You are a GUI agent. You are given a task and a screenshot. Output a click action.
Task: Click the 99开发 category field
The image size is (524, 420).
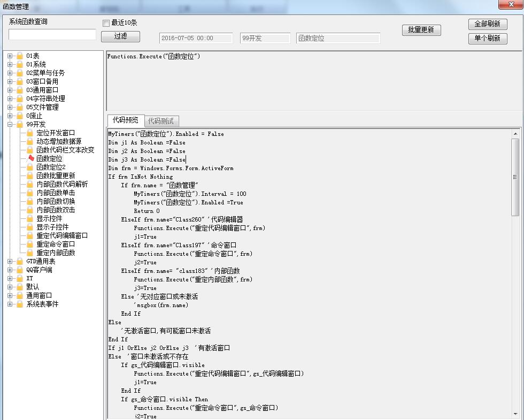(265, 38)
